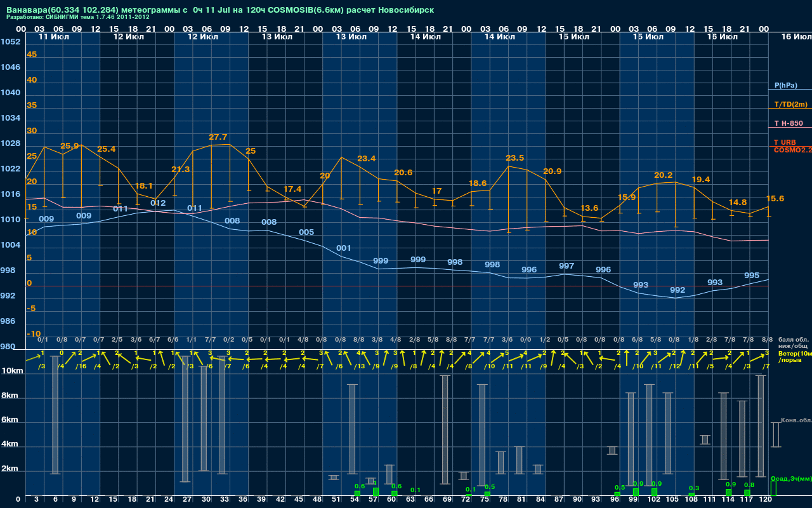The image size is (812, 508).
Task: Click the 'Ветер(10м)' wind legend label
Action: pos(795,353)
